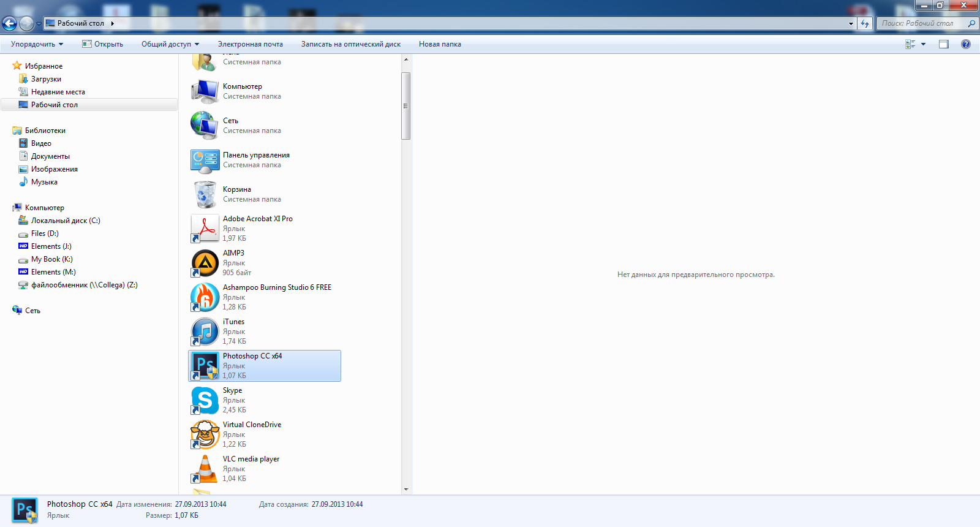The height and width of the screenshot is (527, 980).
Task: Click the file list scrollbar thumb
Action: point(405,106)
